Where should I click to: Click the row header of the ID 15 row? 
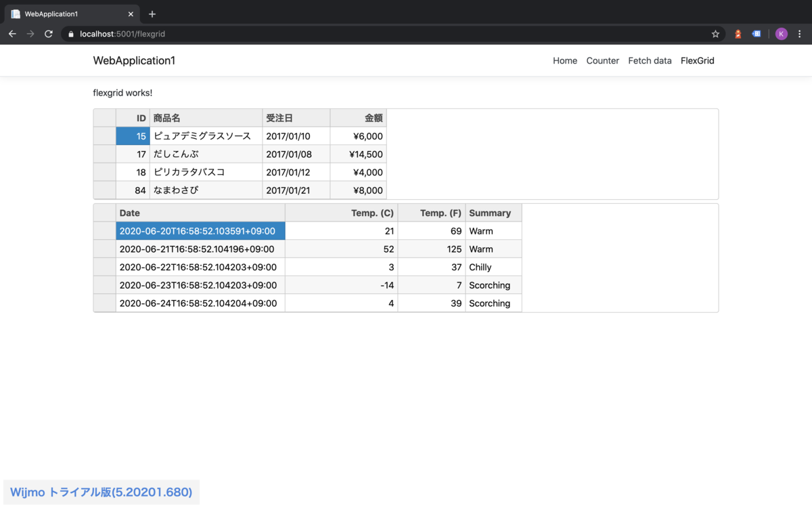(x=105, y=136)
